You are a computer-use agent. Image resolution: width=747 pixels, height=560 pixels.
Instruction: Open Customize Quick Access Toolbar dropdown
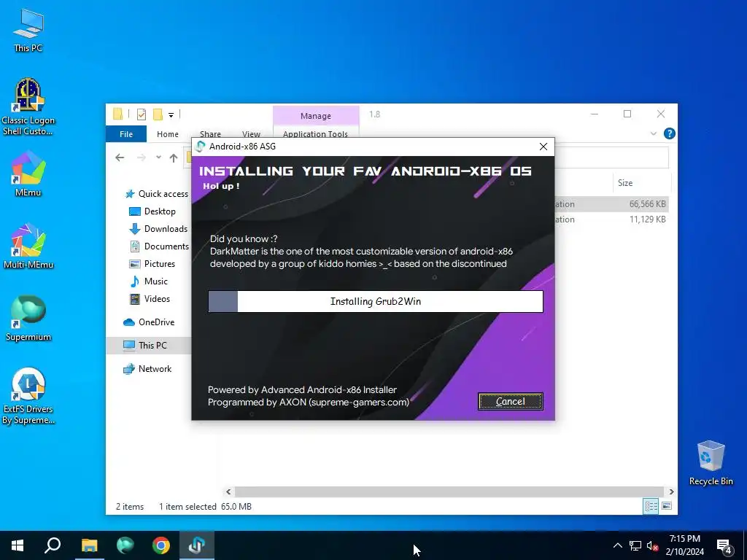pyautogui.click(x=171, y=114)
